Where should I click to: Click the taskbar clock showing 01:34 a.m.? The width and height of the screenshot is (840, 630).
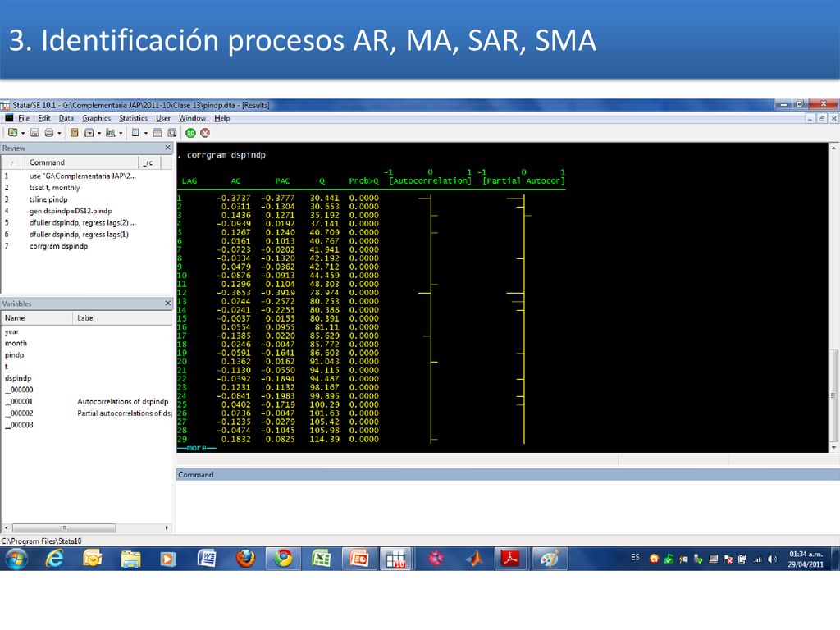click(806, 559)
